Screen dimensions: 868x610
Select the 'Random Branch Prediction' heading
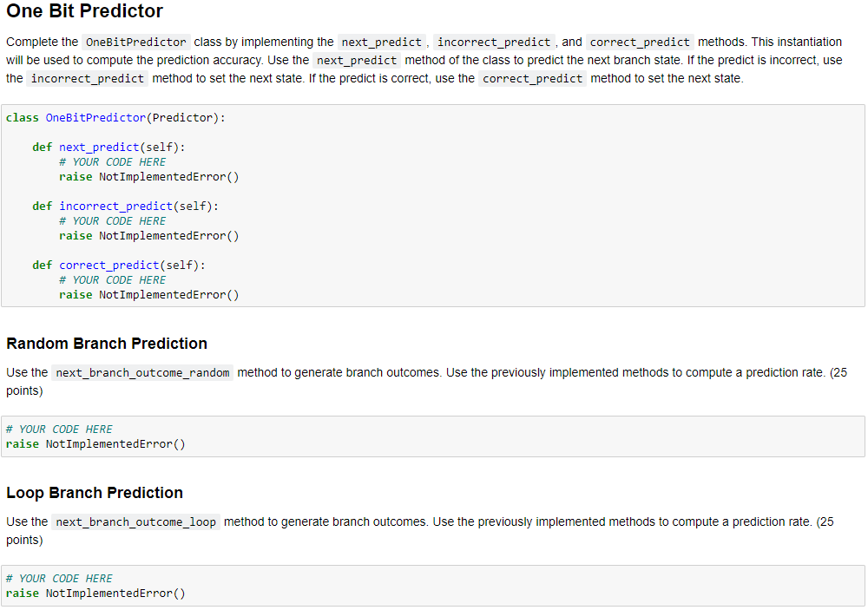tap(107, 344)
